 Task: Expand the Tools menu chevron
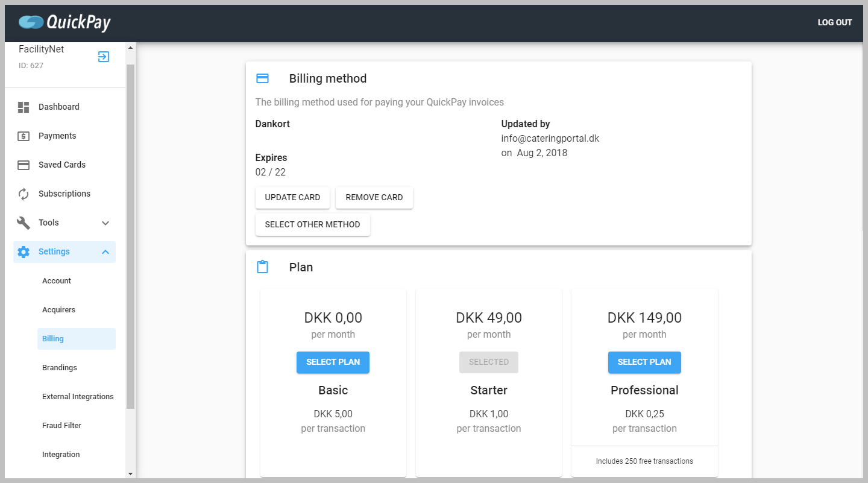click(105, 223)
